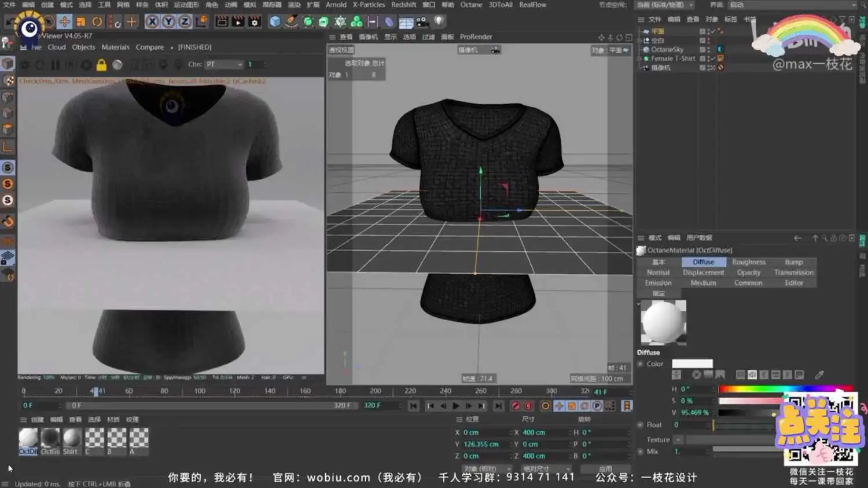Add a camera object from toolbar

tap(422, 21)
